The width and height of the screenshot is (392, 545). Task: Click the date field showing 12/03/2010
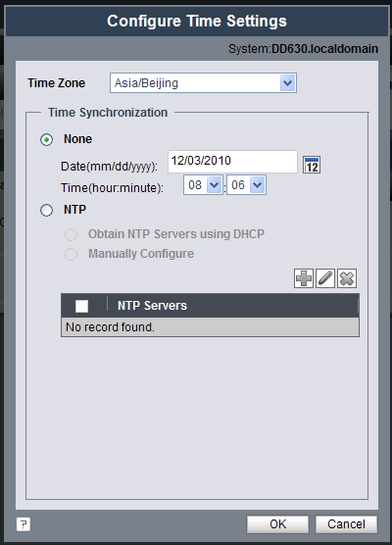(232, 162)
